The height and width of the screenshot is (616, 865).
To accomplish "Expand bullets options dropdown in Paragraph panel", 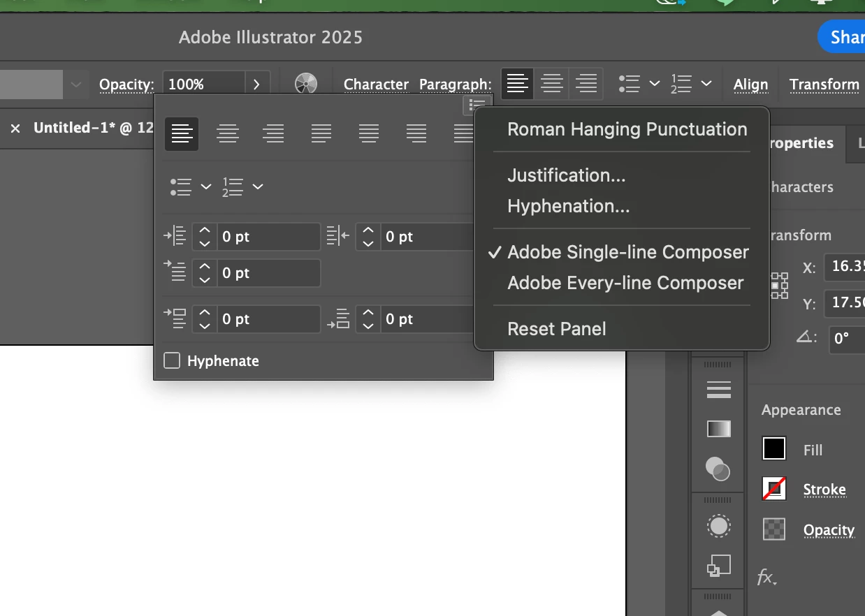I will tap(205, 186).
